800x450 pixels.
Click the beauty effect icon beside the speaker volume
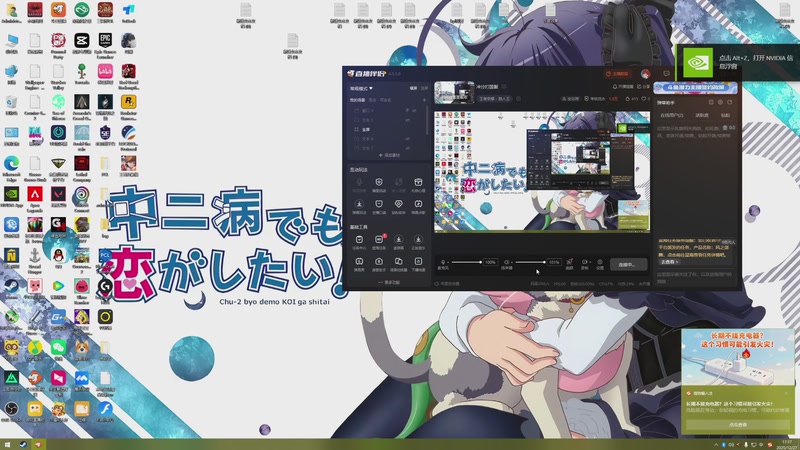[x=569, y=262]
